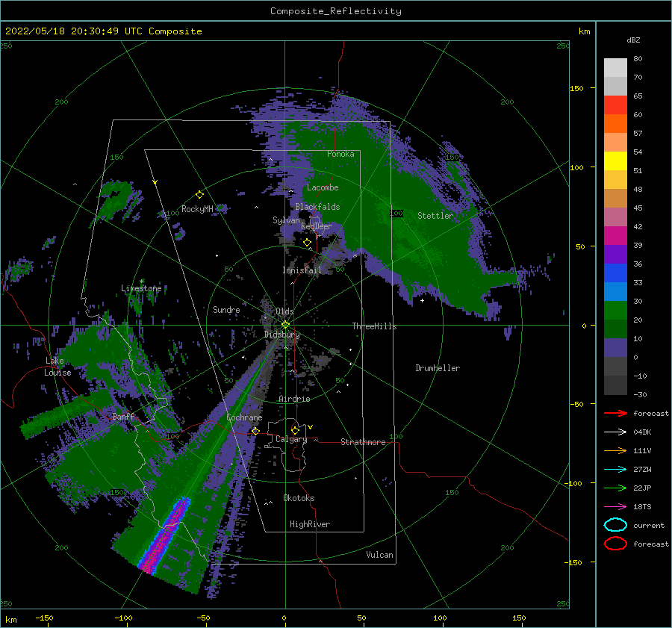Click the HighRiver city label
The image size is (672, 628).
pos(310,524)
